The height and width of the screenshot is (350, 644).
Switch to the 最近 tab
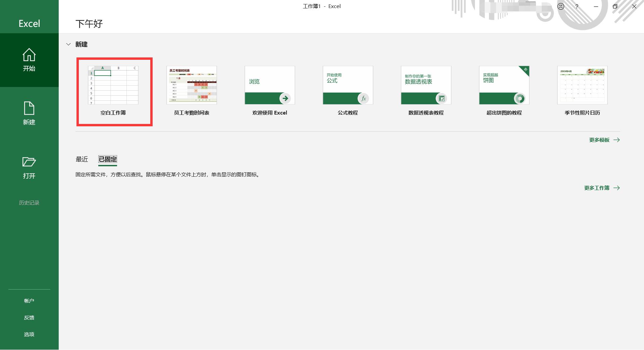click(x=82, y=159)
